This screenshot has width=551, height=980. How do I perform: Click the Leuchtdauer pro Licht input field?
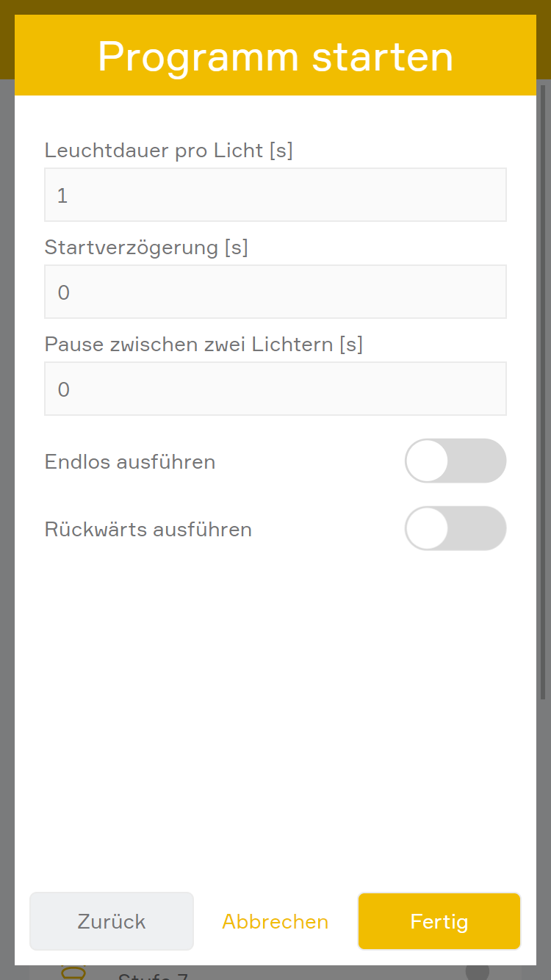(275, 195)
